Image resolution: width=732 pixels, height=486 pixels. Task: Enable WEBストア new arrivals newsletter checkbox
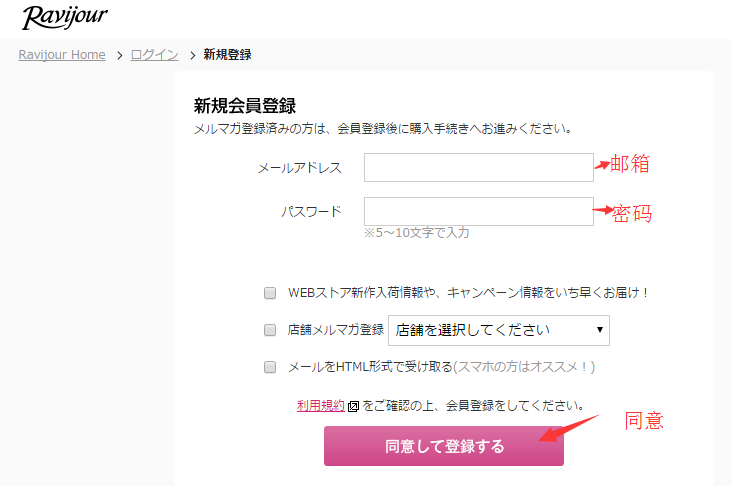click(270, 293)
